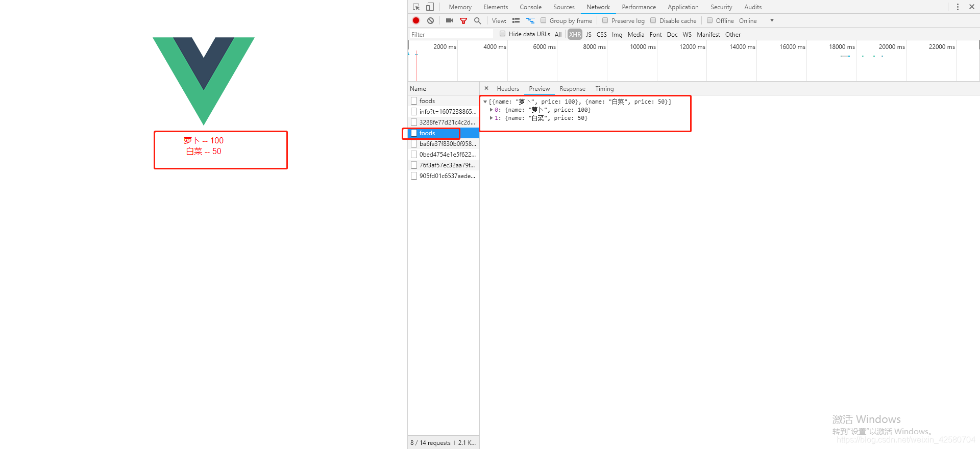Screen dimensions: 980x449
Task: Show the request Preview tab
Action: [x=540, y=89]
